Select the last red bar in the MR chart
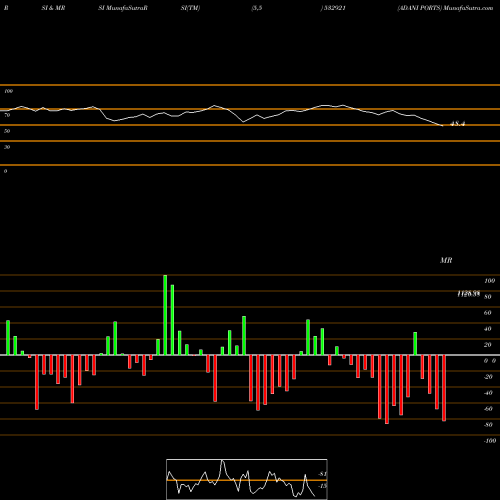500x500 pixels. (x=444, y=388)
